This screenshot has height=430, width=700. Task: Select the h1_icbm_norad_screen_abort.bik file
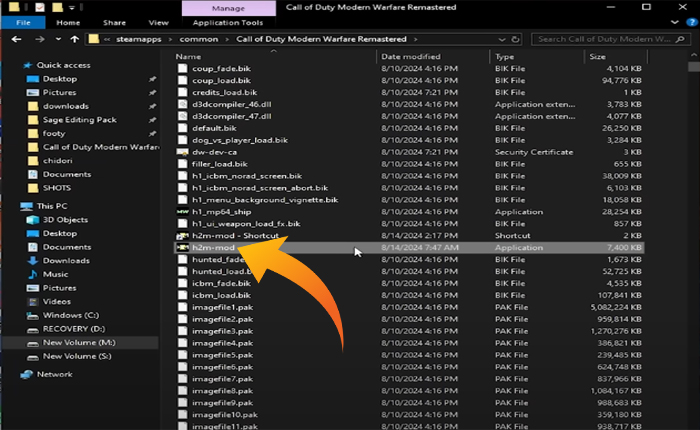coord(260,188)
